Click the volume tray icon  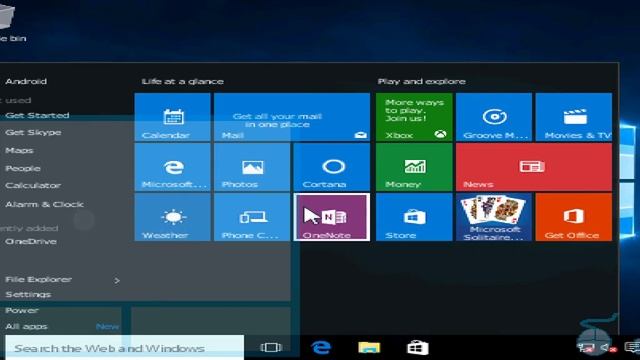coord(609,348)
